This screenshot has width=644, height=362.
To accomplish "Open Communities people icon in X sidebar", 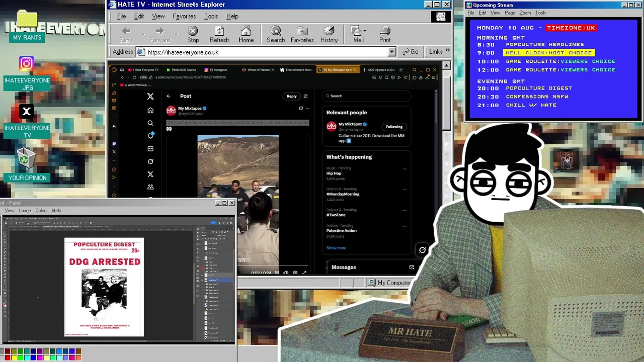I will (x=150, y=187).
